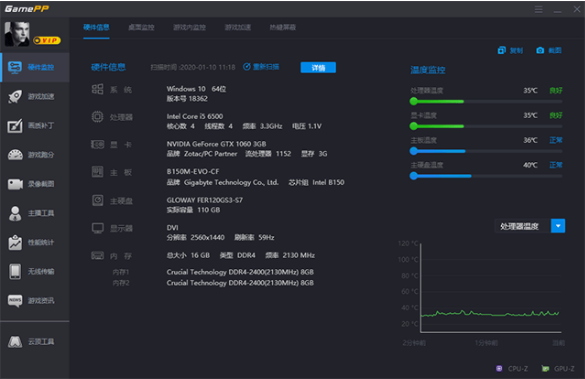
Task: Click Zotac/PC Partner brand text
Action: point(210,154)
